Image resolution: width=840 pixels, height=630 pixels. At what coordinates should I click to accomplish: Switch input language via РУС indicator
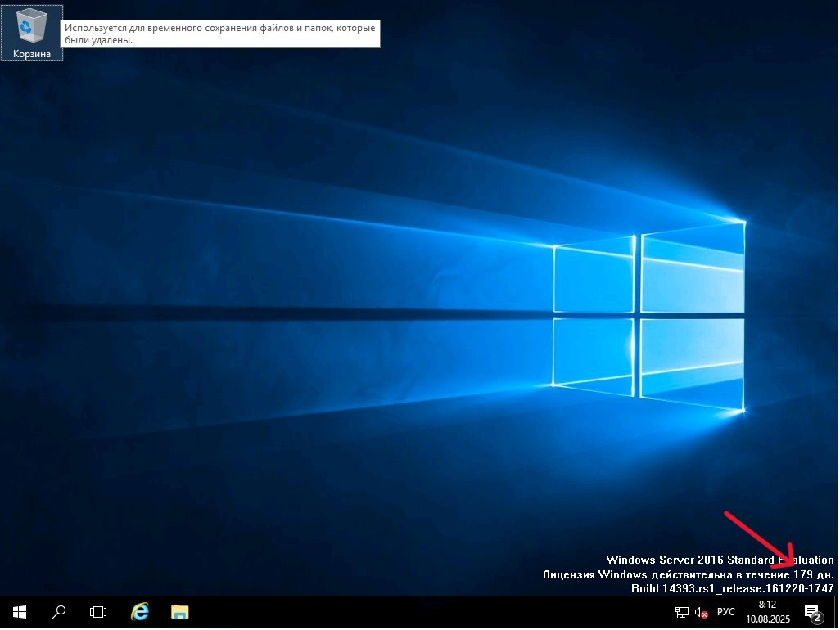point(726,612)
